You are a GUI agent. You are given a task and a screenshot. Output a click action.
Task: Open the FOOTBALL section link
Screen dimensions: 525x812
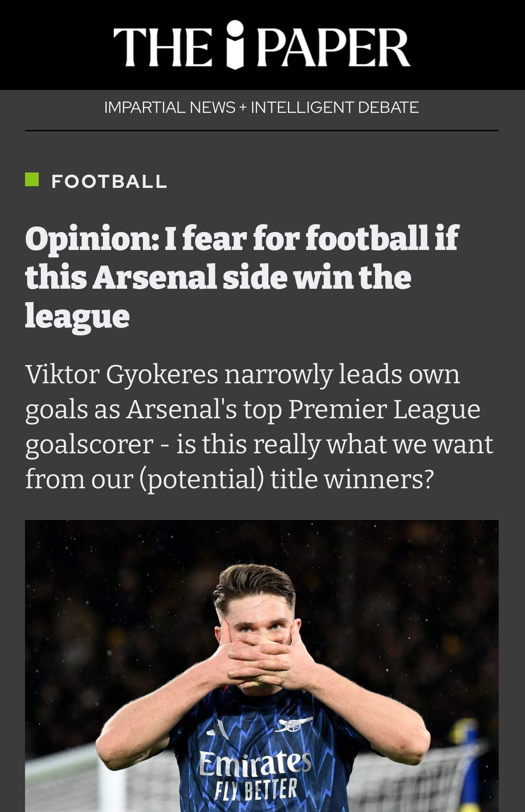click(x=109, y=181)
